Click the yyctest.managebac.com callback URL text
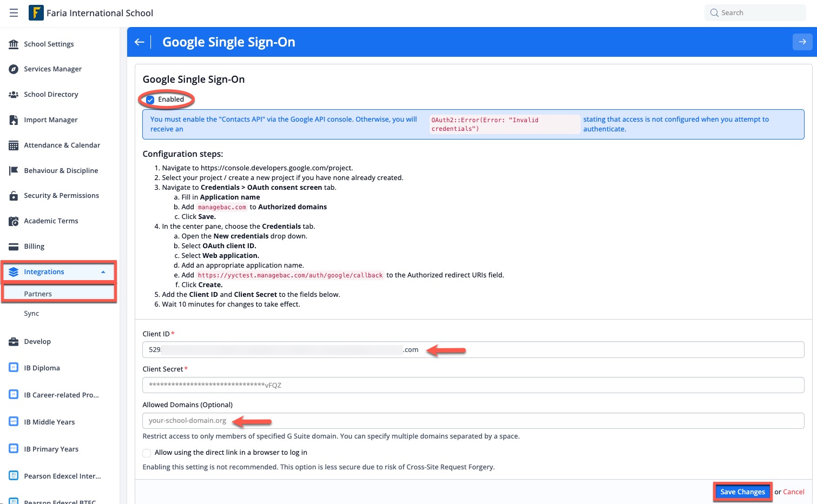This screenshot has width=817, height=504. click(x=290, y=275)
